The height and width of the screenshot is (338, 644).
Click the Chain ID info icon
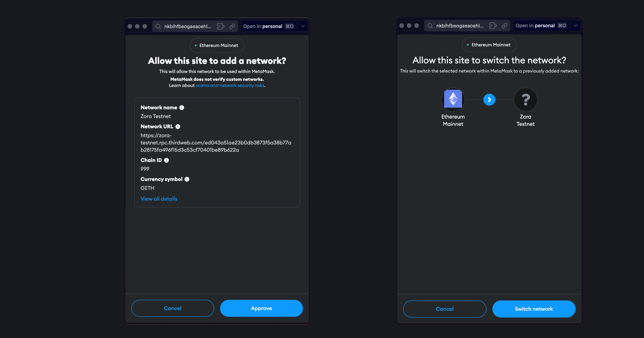click(x=166, y=160)
